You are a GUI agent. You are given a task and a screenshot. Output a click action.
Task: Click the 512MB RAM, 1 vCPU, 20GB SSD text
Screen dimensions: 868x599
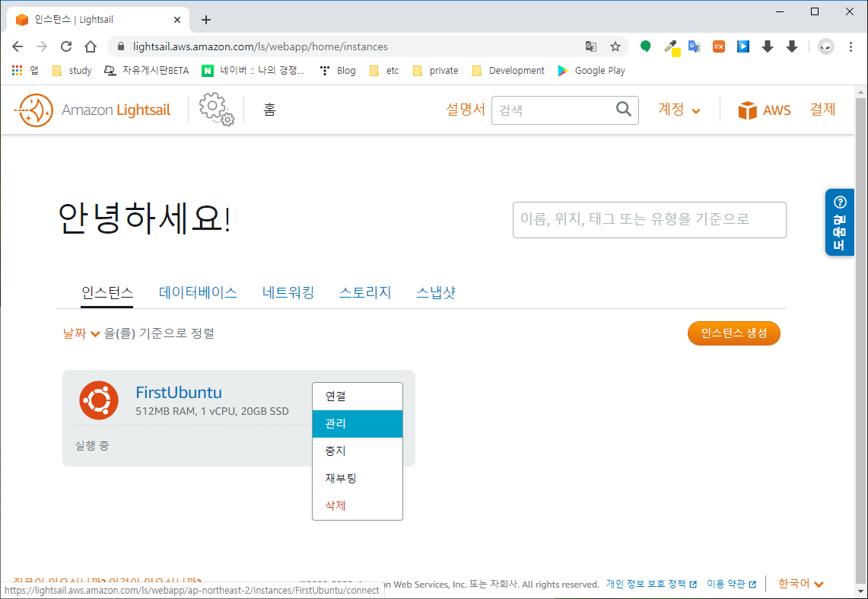pyautogui.click(x=212, y=411)
